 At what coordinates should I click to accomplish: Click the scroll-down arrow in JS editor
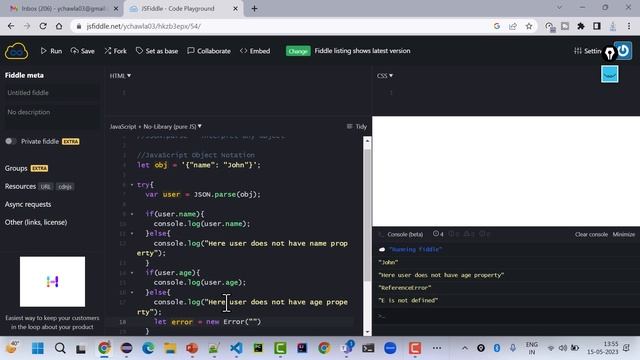click(367, 332)
